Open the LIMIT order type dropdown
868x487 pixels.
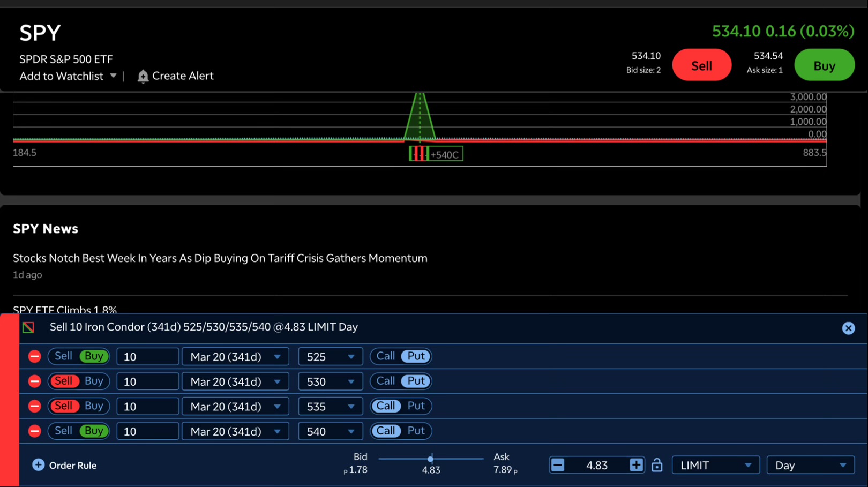[716, 465]
